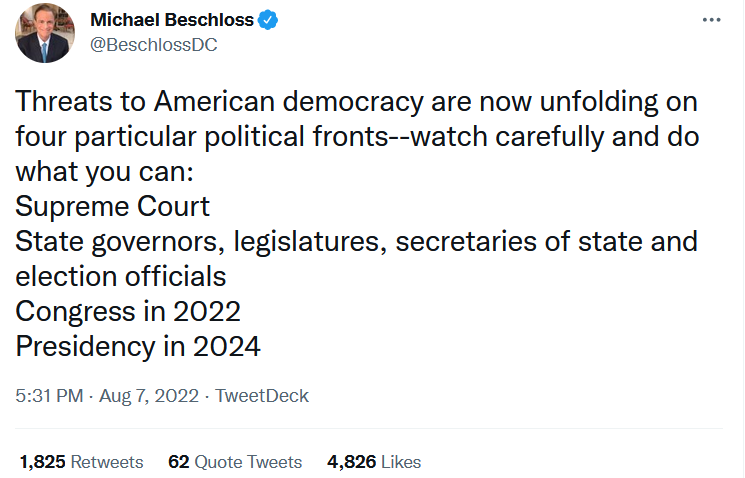Click the "Congress in 2022" line
Viewport: 745px width, 478px height.
pos(128,312)
